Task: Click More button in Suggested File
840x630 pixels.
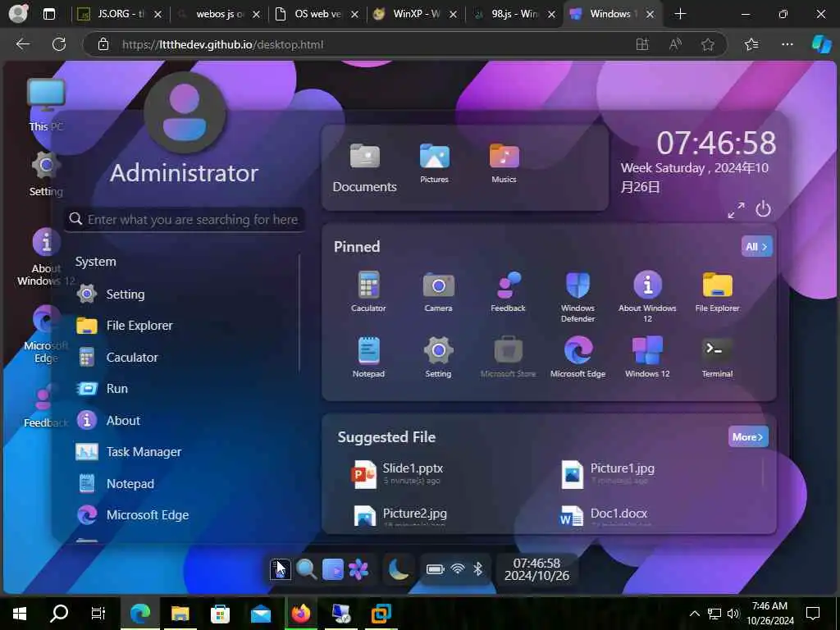Action: click(x=748, y=436)
